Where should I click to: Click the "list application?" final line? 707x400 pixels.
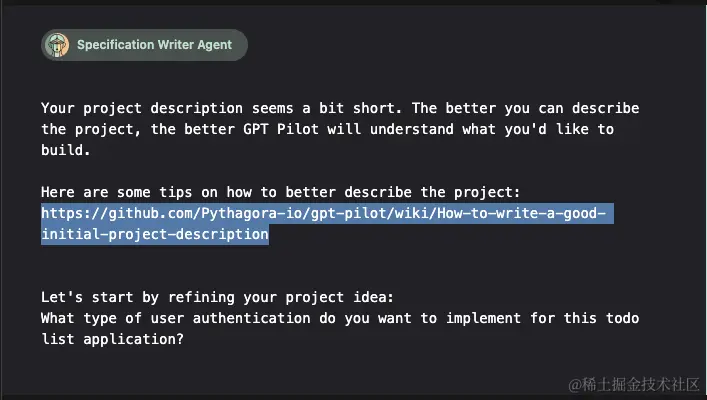coord(112,339)
